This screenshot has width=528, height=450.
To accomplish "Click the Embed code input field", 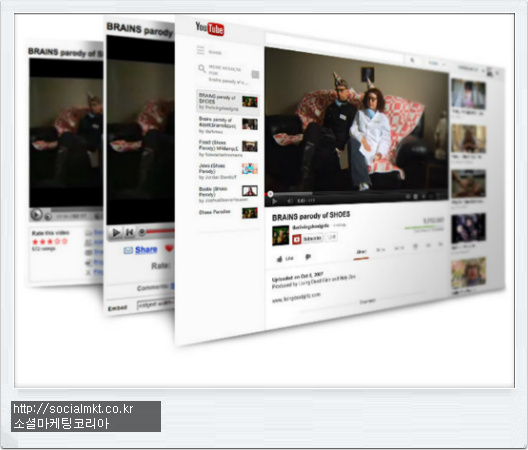I will [156, 304].
